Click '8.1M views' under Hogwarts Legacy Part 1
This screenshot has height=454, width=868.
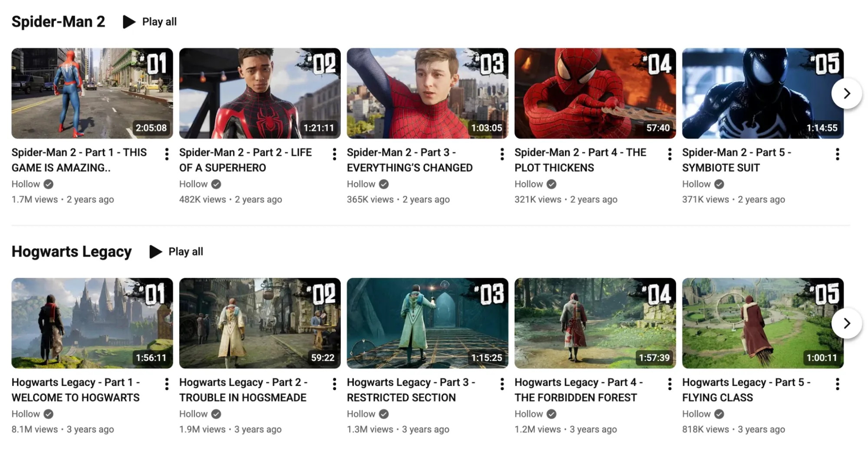pos(35,430)
